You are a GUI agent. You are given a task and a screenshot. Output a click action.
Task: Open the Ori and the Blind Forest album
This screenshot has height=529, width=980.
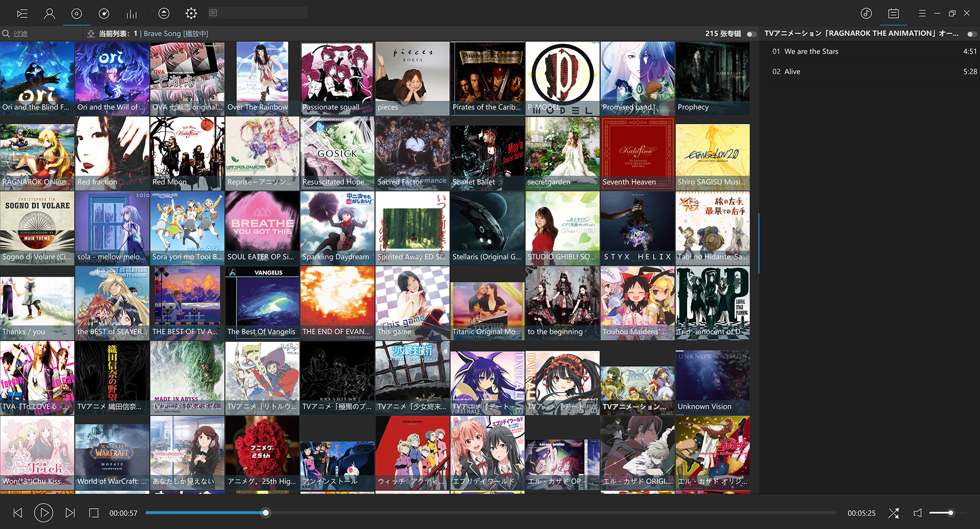37,78
